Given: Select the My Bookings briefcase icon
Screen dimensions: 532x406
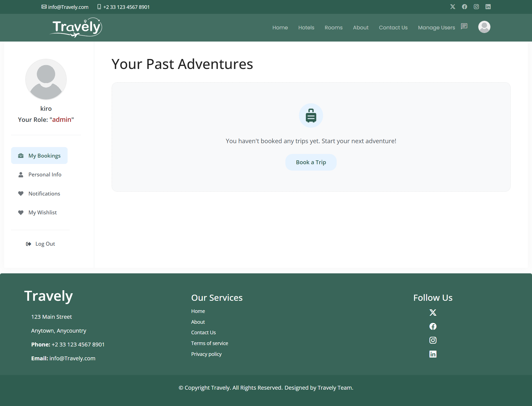Looking at the screenshot, I should [21, 155].
